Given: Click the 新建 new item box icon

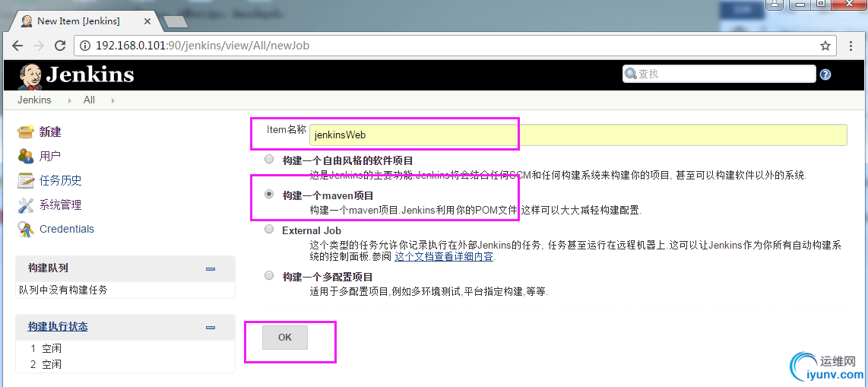Looking at the screenshot, I should coord(26,132).
